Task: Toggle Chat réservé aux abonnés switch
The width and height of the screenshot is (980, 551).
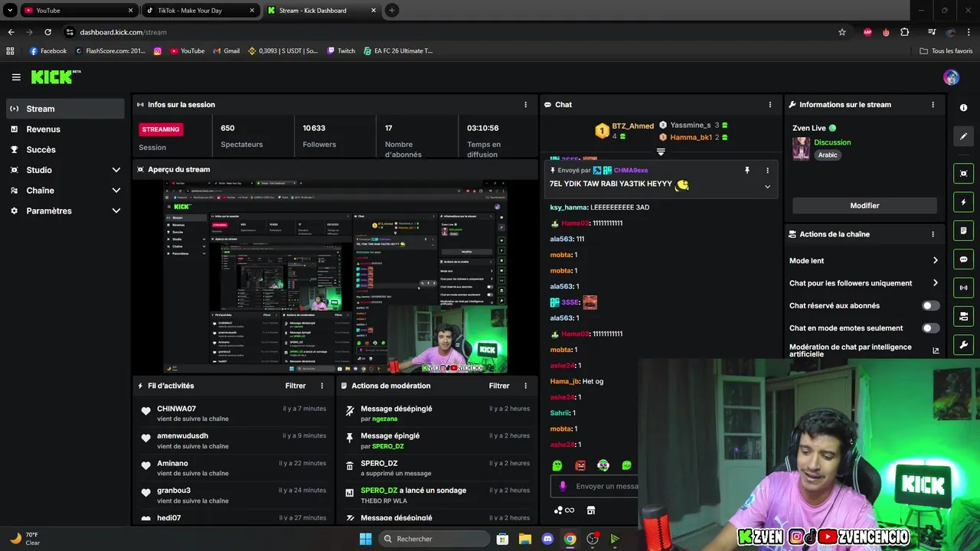Action: [930, 305]
